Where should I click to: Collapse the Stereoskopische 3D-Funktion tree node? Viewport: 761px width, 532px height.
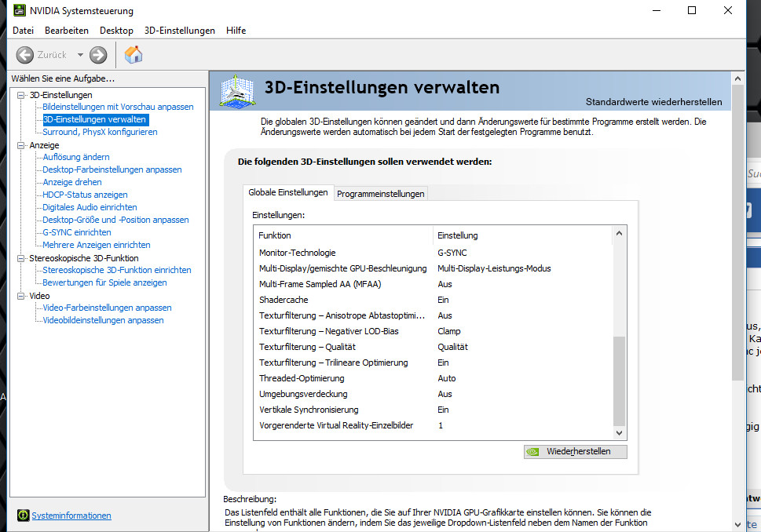click(20, 258)
